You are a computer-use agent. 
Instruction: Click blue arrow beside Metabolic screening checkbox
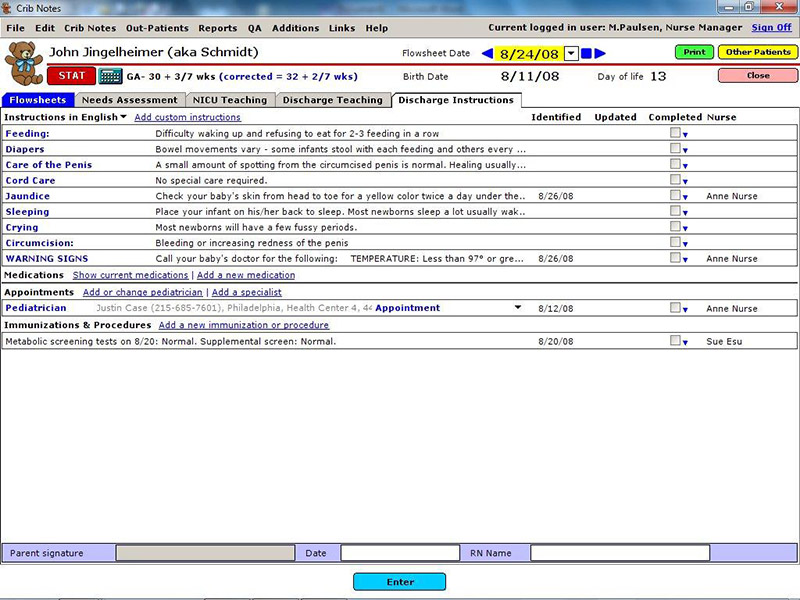tap(686, 343)
